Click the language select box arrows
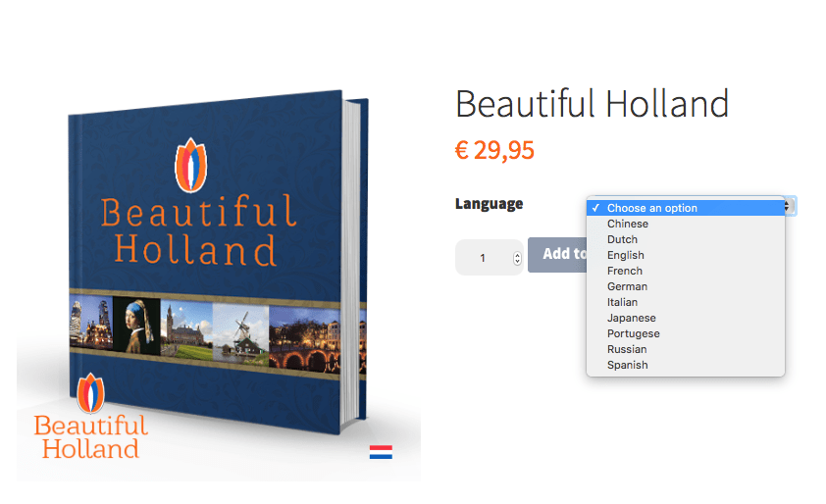The height and width of the screenshot is (504, 826). pyautogui.click(x=790, y=206)
